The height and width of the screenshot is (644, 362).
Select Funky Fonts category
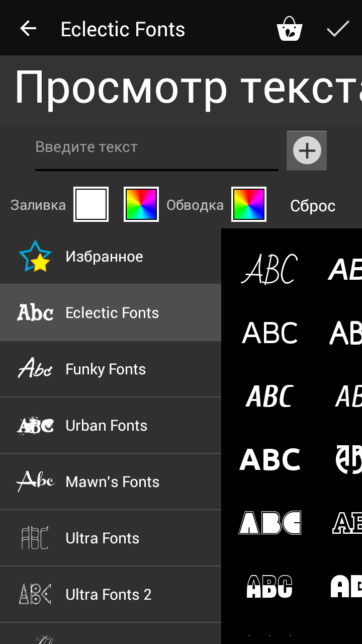click(x=111, y=369)
